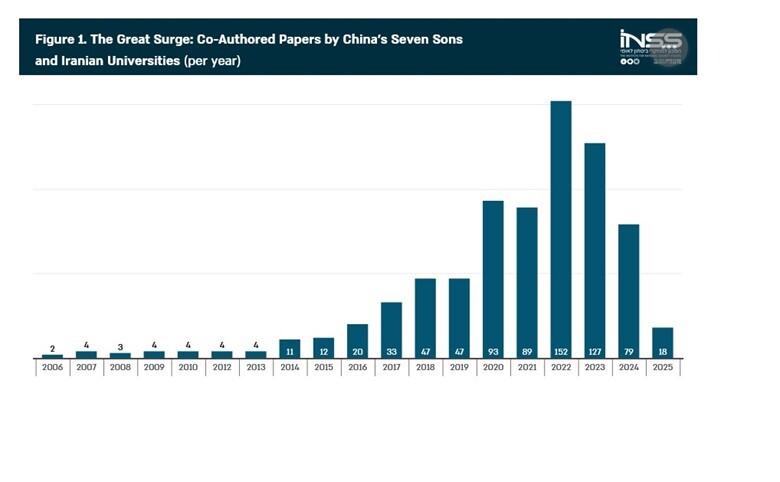
Task: Click the 2023 axis label
Action: pyautogui.click(x=594, y=367)
